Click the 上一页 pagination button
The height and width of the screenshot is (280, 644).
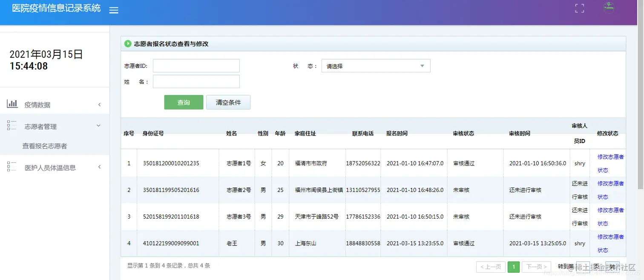(x=491, y=267)
